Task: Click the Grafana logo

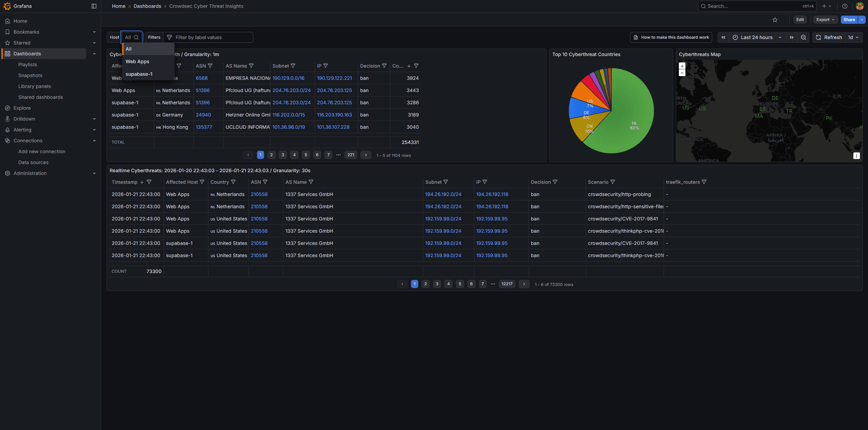Action: pos(7,6)
